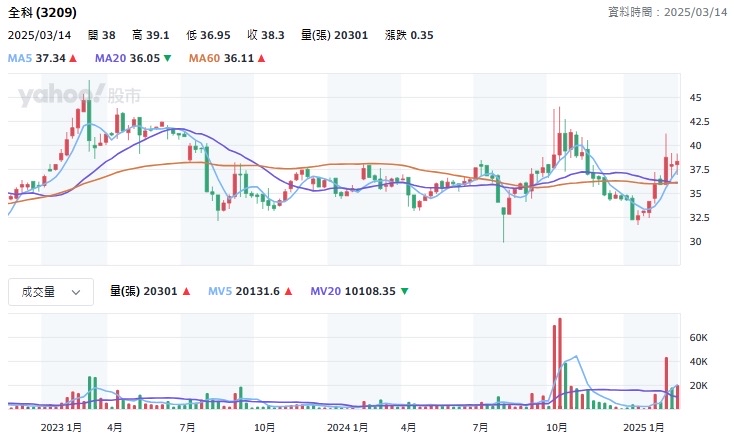
Task: Click the 45 price axis label
Action: (696, 98)
